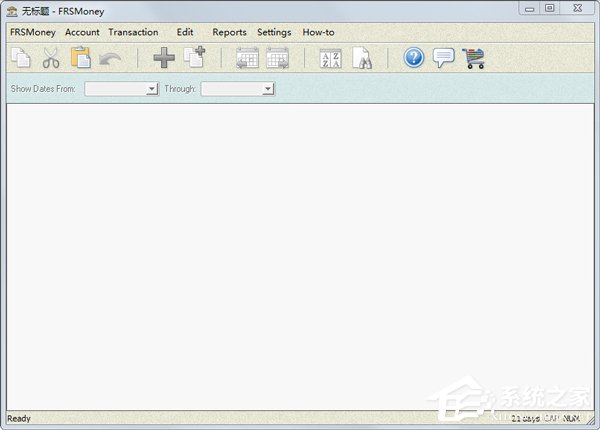Image resolution: width=600 pixels, height=430 pixels.
Task: Open the Transaction menu
Action: click(133, 32)
